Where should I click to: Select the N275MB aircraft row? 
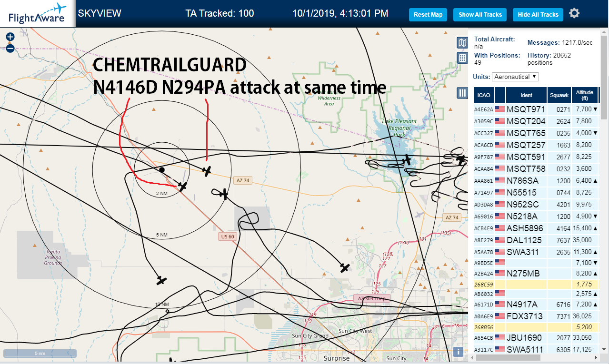(536, 274)
